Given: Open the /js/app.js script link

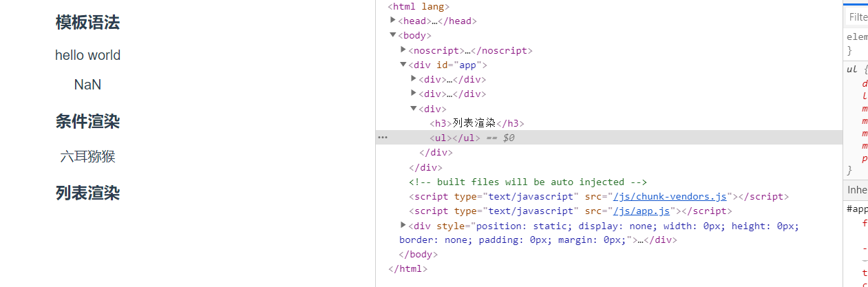Looking at the screenshot, I should pos(642,211).
